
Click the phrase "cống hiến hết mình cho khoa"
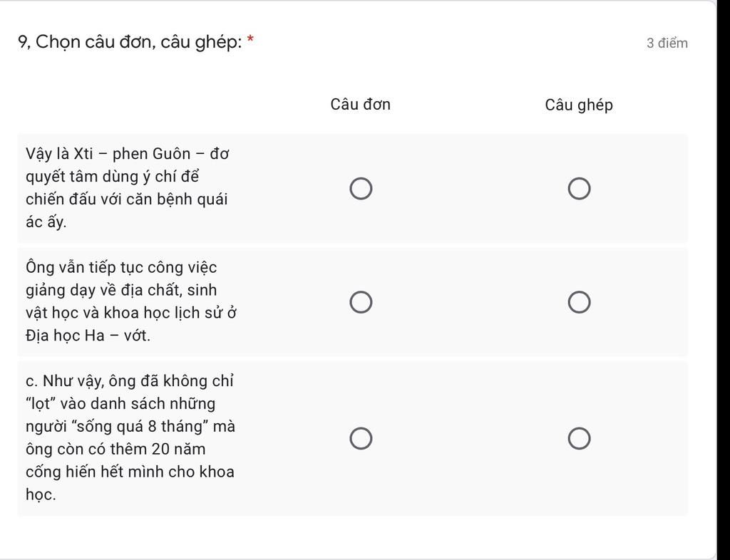(x=130, y=472)
